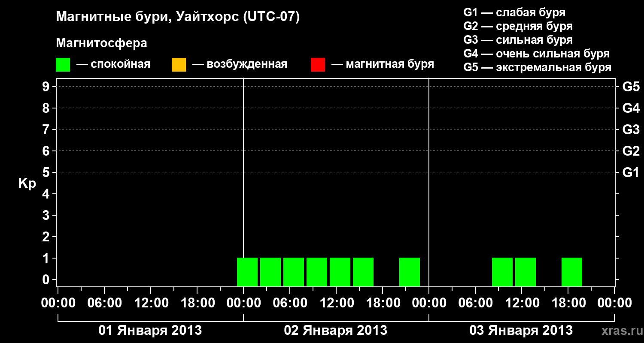Click the '12:00' time label under 02 January
The height and width of the screenshot is (343, 644).
tap(336, 303)
